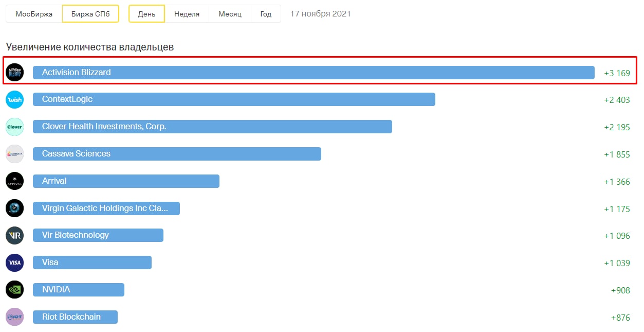This screenshot has height=332, width=644.
Task: Click the +2 403 value
Action: pyautogui.click(x=617, y=100)
